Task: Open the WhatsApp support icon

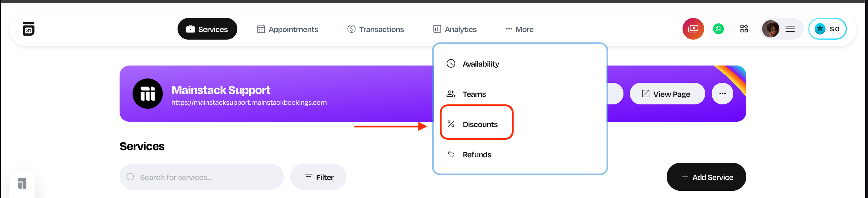Action: pyautogui.click(x=719, y=29)
